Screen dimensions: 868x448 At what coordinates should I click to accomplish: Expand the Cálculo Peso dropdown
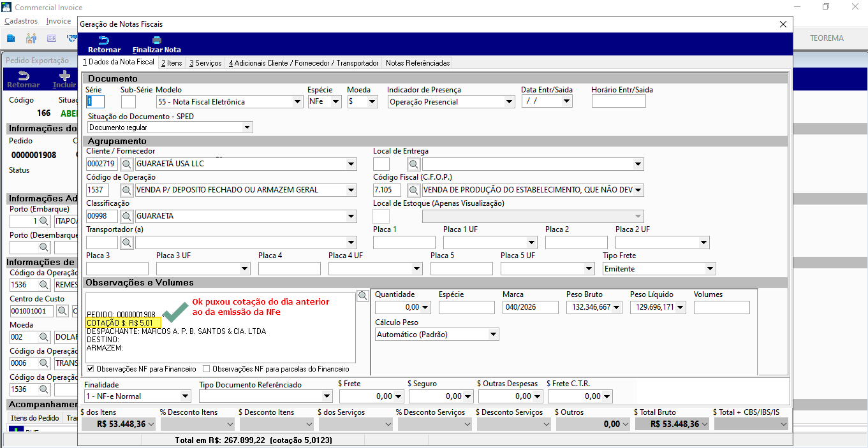[x=494, y=334]
